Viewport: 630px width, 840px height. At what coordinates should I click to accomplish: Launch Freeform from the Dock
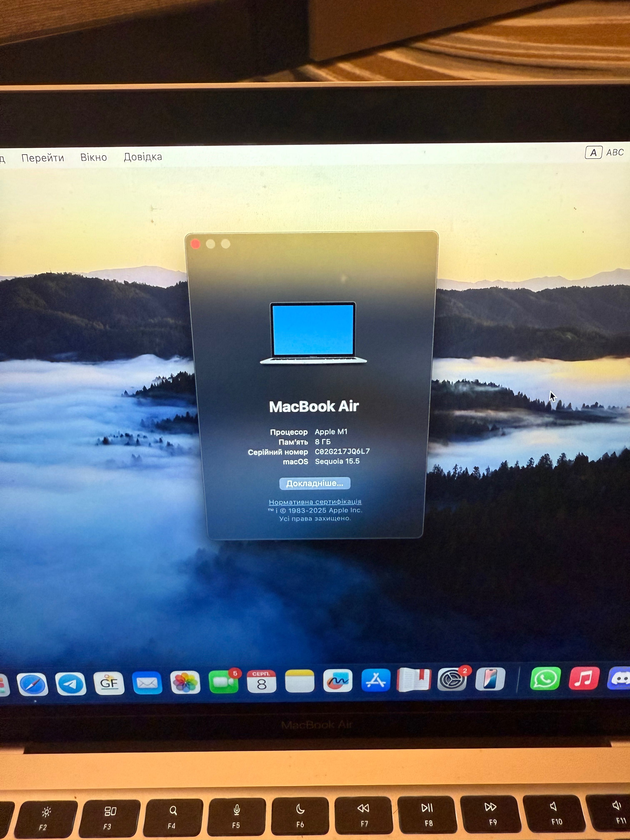pos(337,680)
